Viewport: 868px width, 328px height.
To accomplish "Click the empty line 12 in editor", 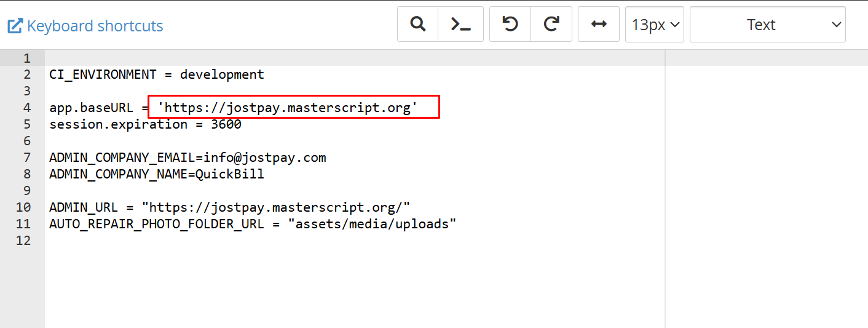I will 246,241.
